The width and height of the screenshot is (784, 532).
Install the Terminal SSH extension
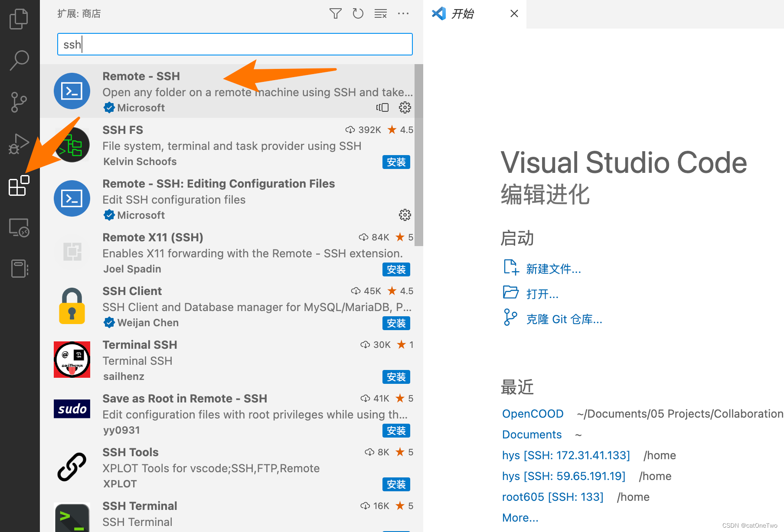[x=396, y=377]
